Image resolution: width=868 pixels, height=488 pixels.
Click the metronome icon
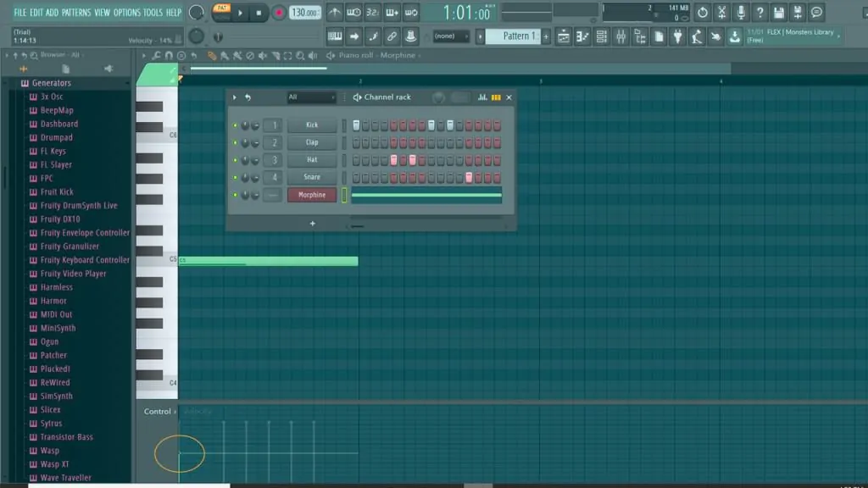[x=335, y=13]
